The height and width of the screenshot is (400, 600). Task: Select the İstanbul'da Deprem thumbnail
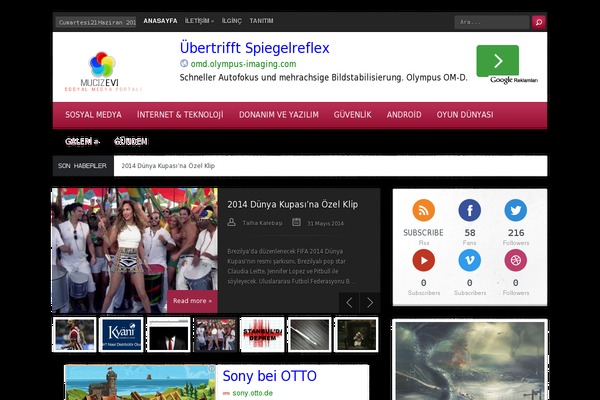tap(262, 335)
